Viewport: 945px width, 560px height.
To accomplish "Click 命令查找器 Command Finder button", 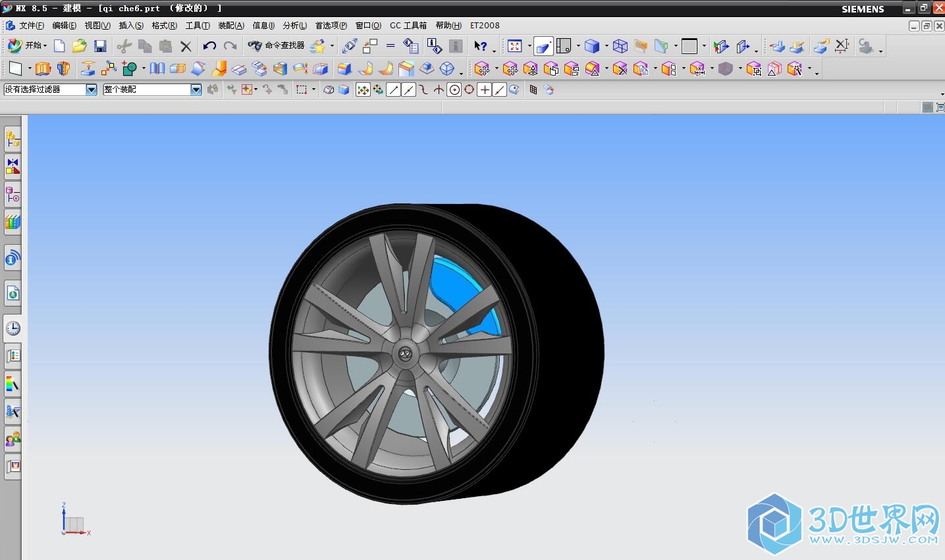I will 276,45.
